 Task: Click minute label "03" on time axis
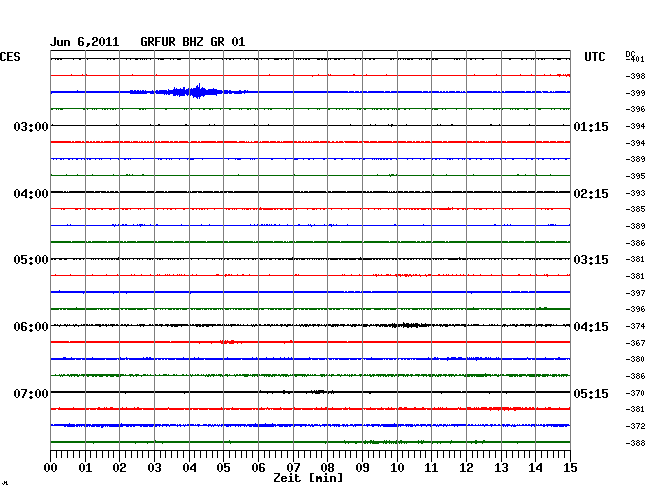click(154, 468)
